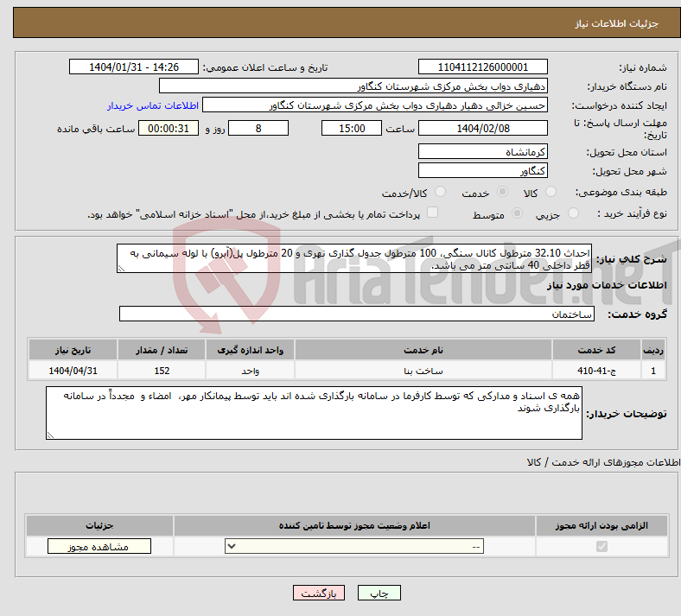Click the تعداد / مقدار column header
Viewport: 681px width, 616px height.
pyautogui.click(x=162, y=350)
